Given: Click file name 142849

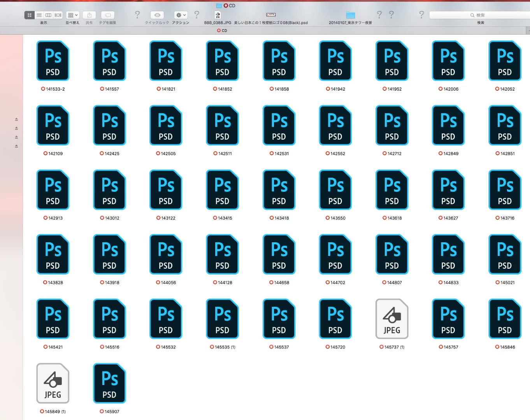Looking at the screenshot, I should tap(451, 154).
